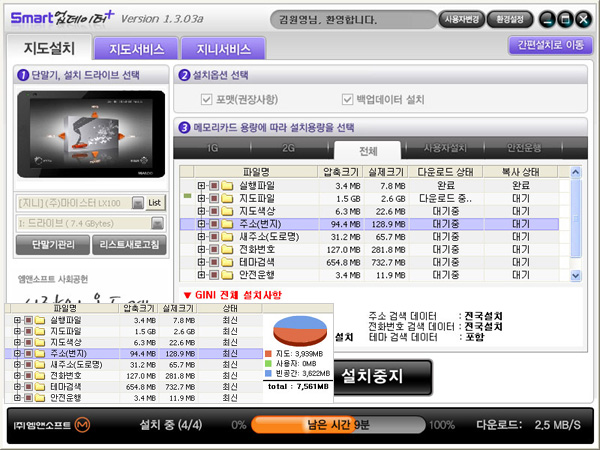Click folder icon of 안전운행 in main list
Image resolution: width=600 pixels, height=450 pixels.
pyautogui.click(x=227, y=275)
